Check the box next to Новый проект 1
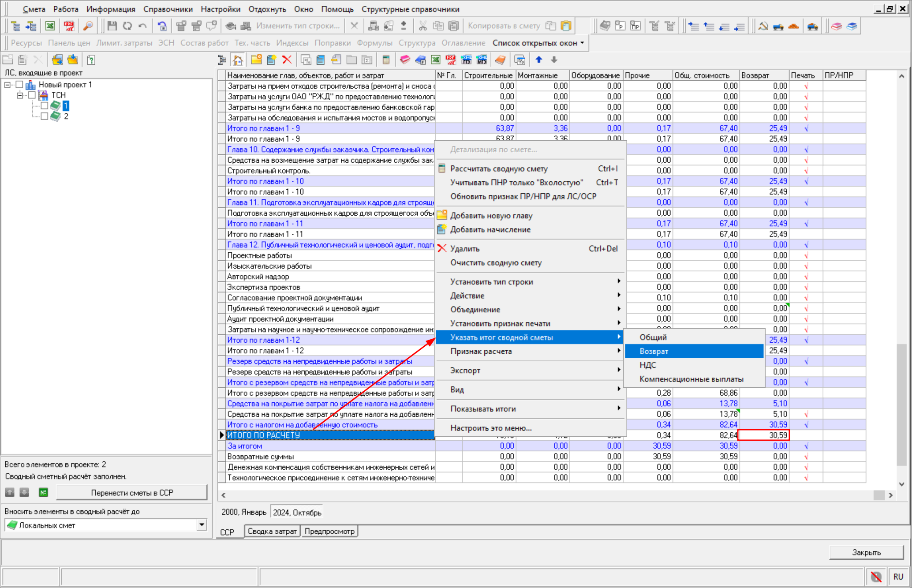The image size is (912, 588). tap(19, 84)
